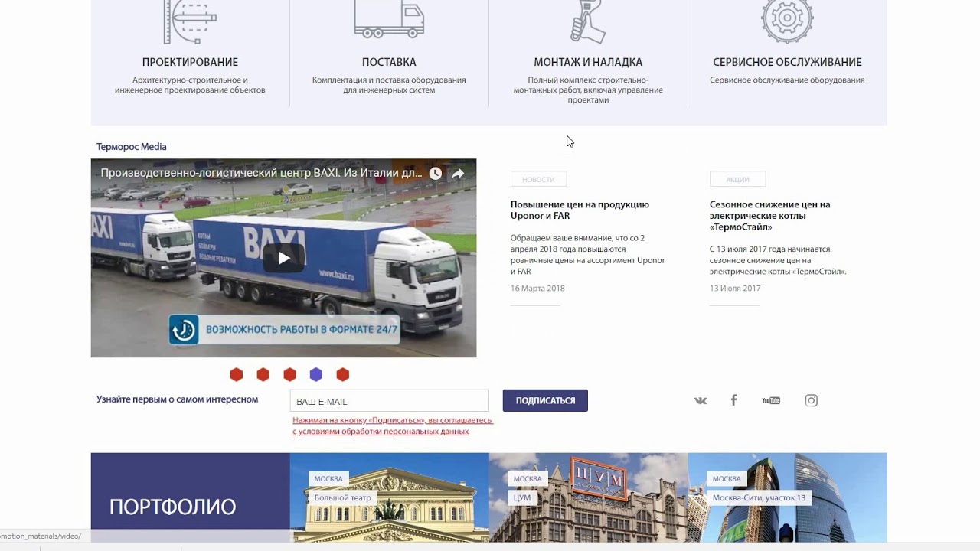Click the 13 Июля 2017 date text
Viewport: 980px width, 551px height.
(735, 289)
